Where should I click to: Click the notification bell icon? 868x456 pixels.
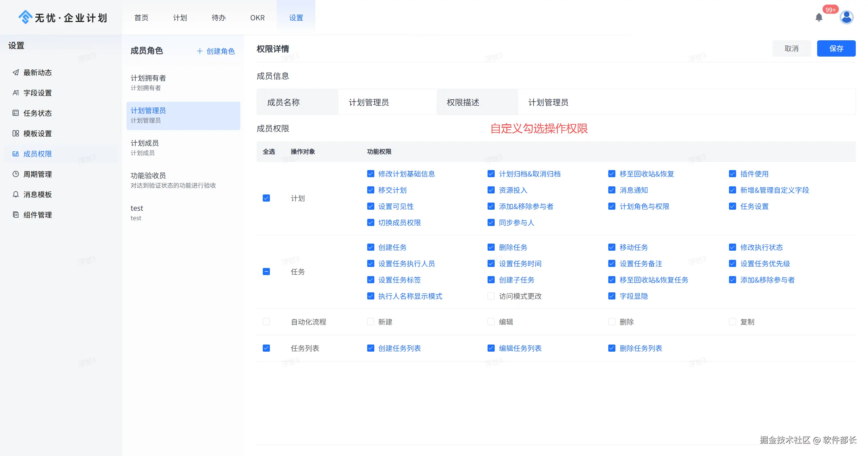818,17
